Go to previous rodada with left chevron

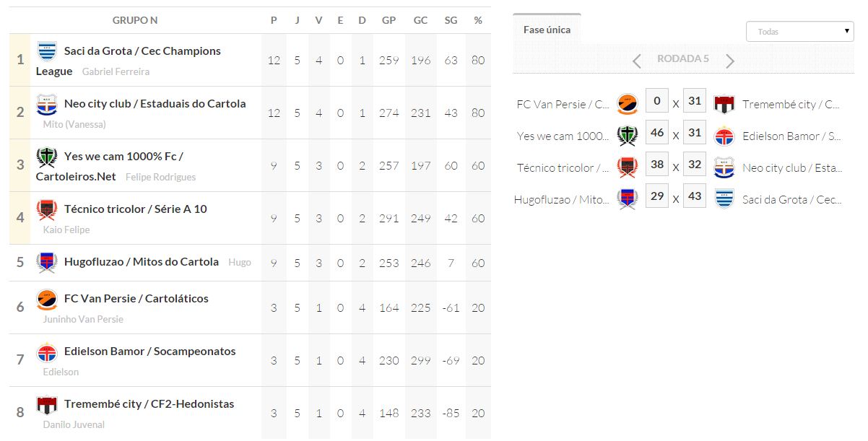[x=636, y=61]
